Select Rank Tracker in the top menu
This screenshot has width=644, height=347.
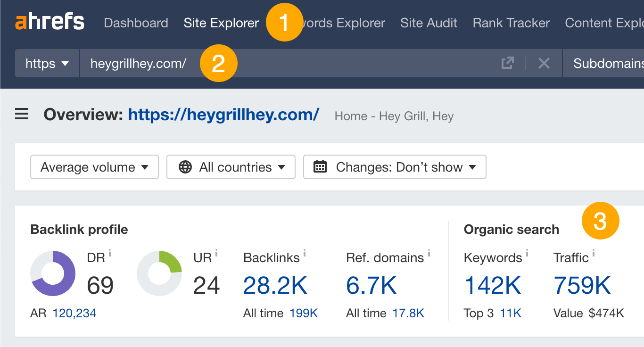point(511,23)
